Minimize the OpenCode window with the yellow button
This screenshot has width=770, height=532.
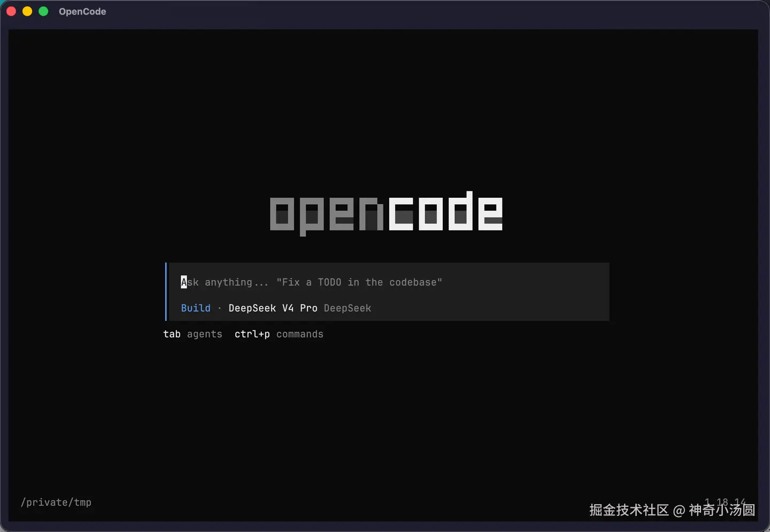tap(27, 11)
